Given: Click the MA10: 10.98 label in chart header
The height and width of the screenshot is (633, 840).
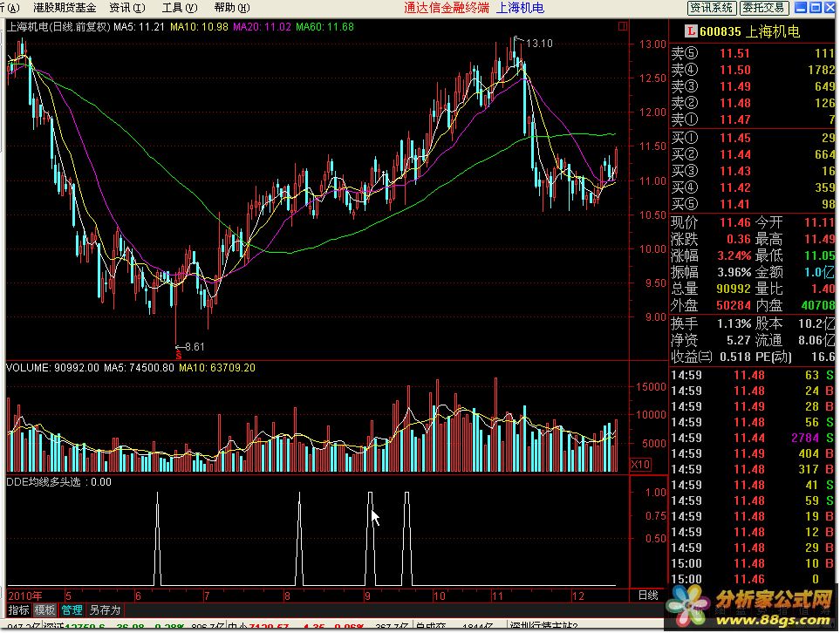Looking at the screenshot, I should click(199, 27).
